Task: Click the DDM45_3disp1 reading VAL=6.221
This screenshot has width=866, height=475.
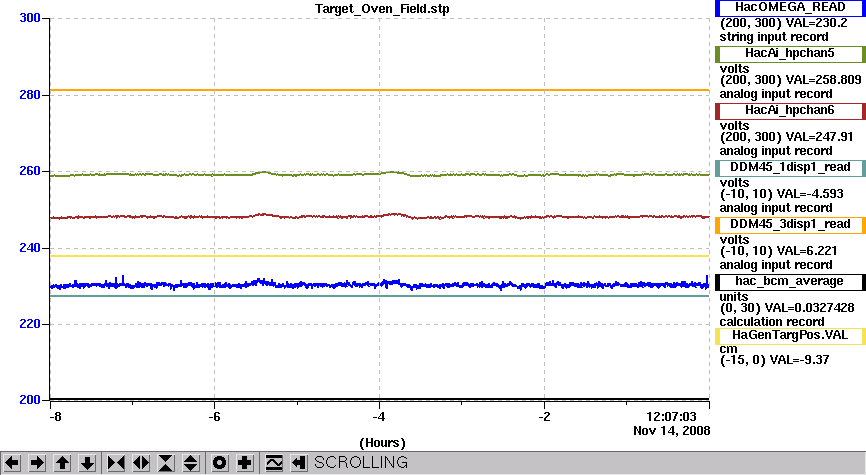Action: pyautogui.click(x=807, y=251)
